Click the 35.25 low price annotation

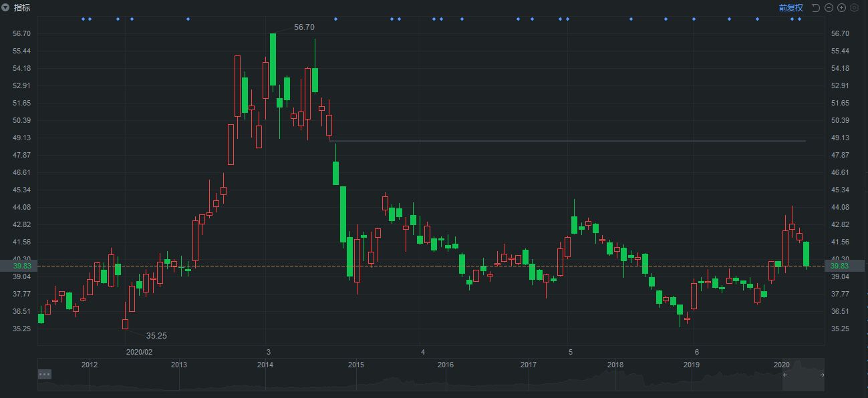(156, 336)
